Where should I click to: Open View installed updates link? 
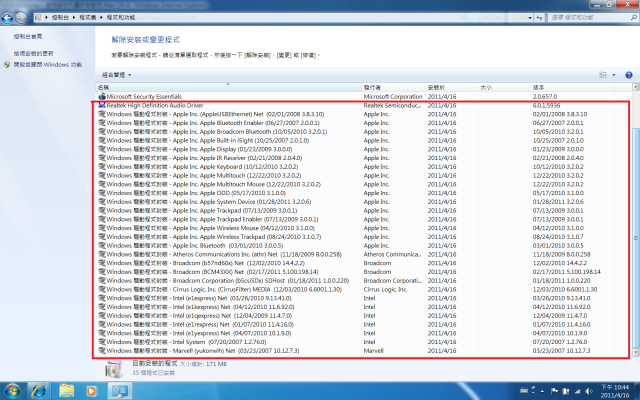point(33,53)
